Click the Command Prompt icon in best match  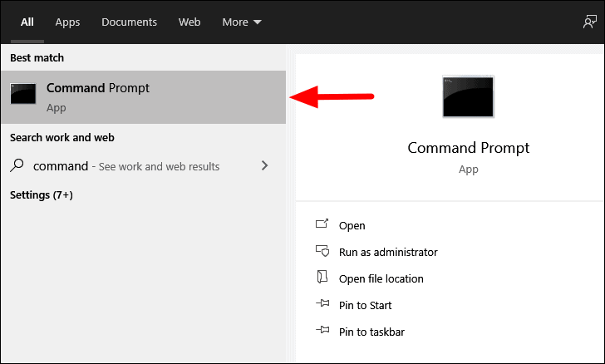point(23,93)
